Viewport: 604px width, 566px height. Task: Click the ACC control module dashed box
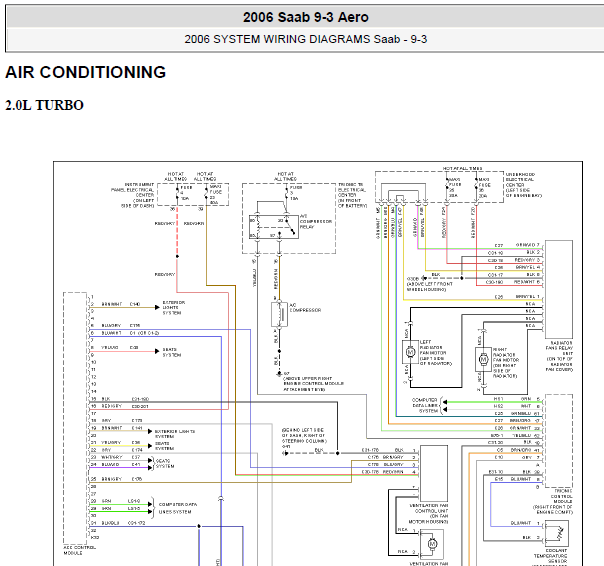tap(75, 418)
